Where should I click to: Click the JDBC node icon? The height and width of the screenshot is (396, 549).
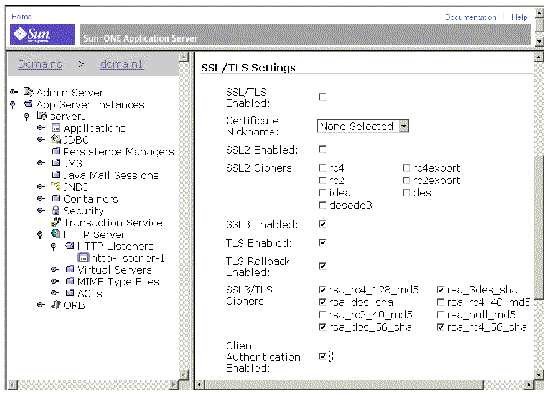[x=56, y=139]
